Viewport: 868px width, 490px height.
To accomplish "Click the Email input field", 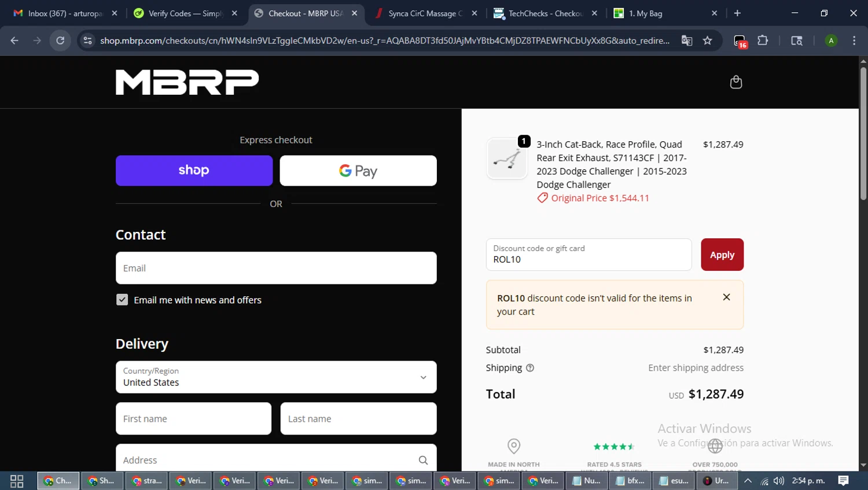I will coord(276,268).
